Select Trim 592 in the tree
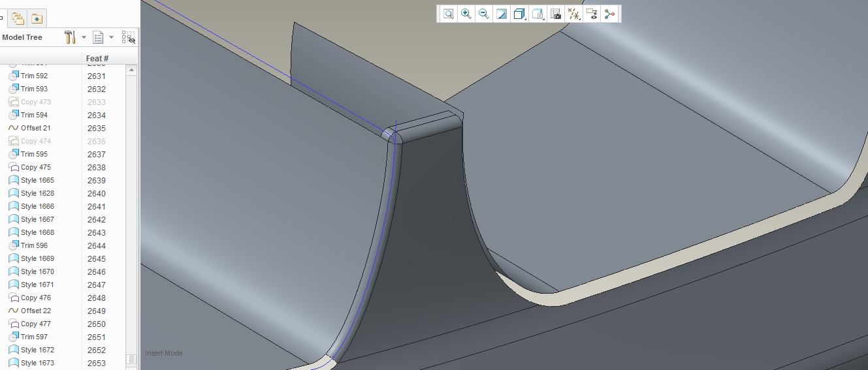868x370 pixels. (34, 76)
